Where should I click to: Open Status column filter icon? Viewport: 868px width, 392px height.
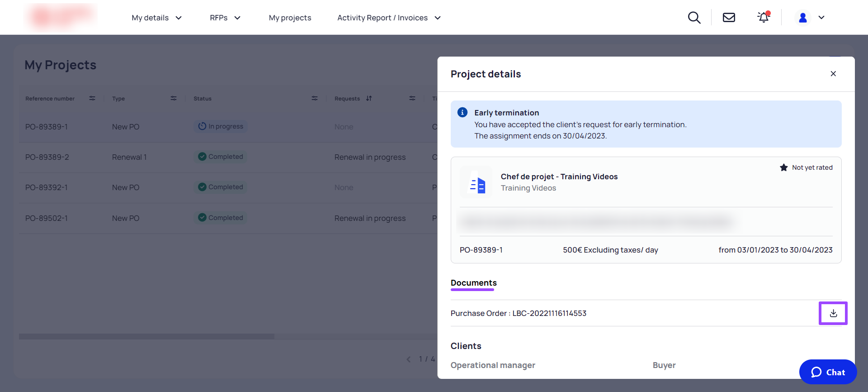coord(315,98)
